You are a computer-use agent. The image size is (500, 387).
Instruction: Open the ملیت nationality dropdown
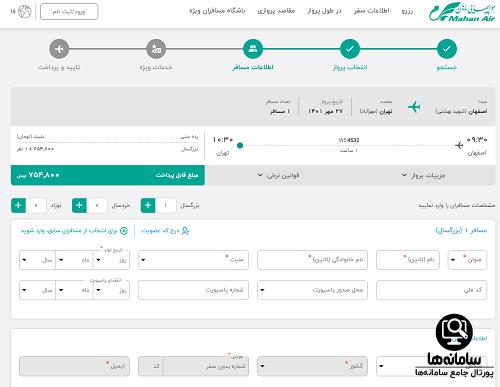click(x=193, y=260)
